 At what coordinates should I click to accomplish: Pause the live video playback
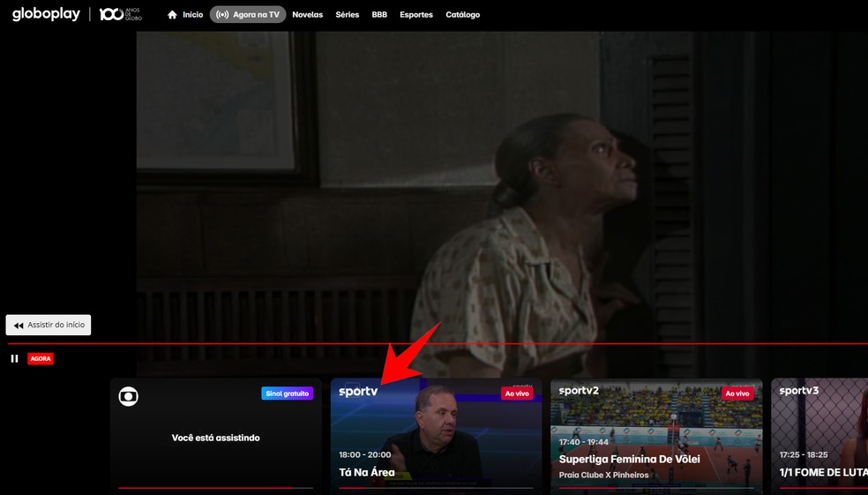14,359
